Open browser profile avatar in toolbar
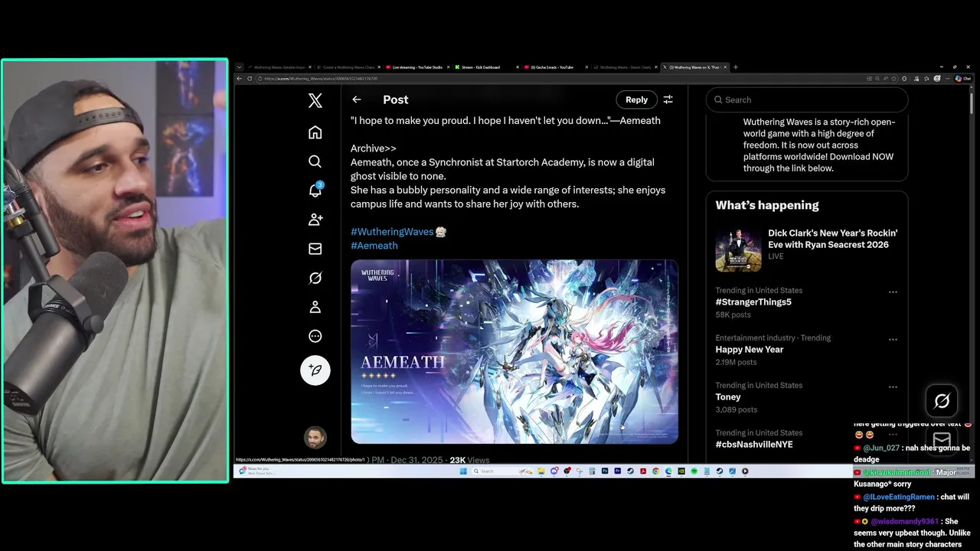This screenshot has width=980, height=551. coord(937,78)
